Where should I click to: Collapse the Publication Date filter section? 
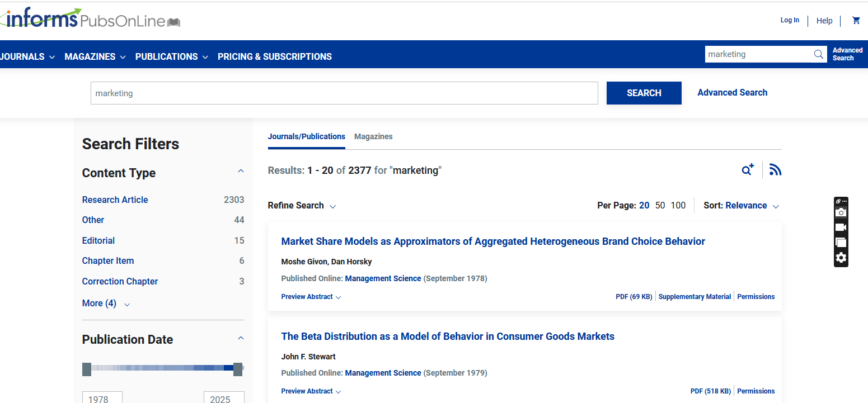tap(241, 338)
